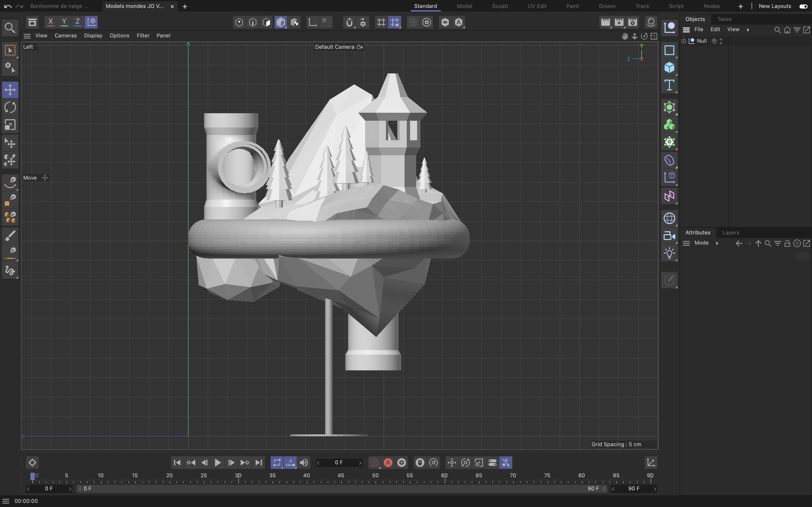Open the Cameras viewport menu
Image resolution: width=812 pixels, height=507 pixels.
[65, 35]
